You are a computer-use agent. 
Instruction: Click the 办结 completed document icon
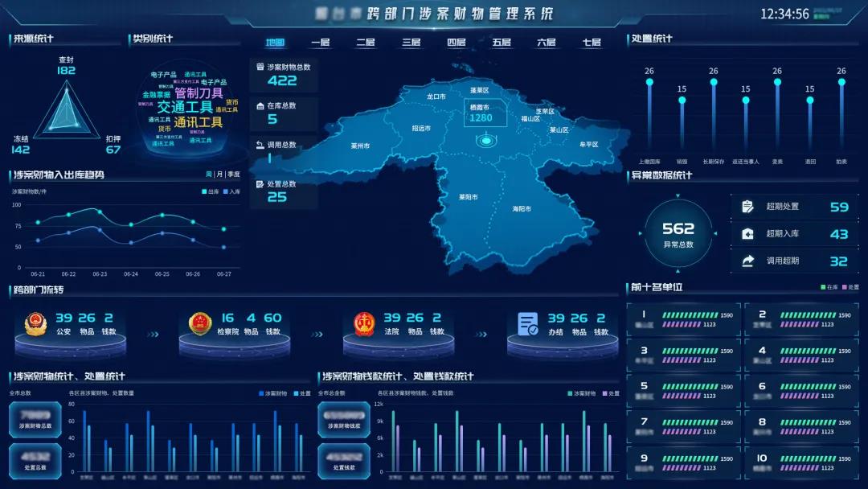528,324
